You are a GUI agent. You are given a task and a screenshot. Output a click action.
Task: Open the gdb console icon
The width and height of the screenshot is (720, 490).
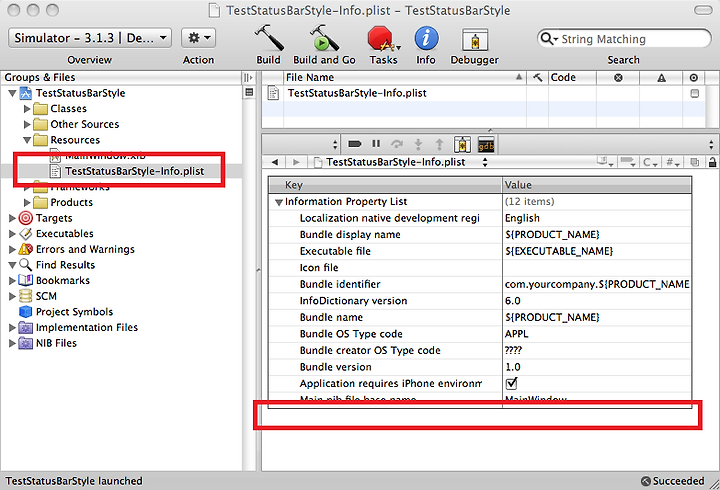pos(486,145)
